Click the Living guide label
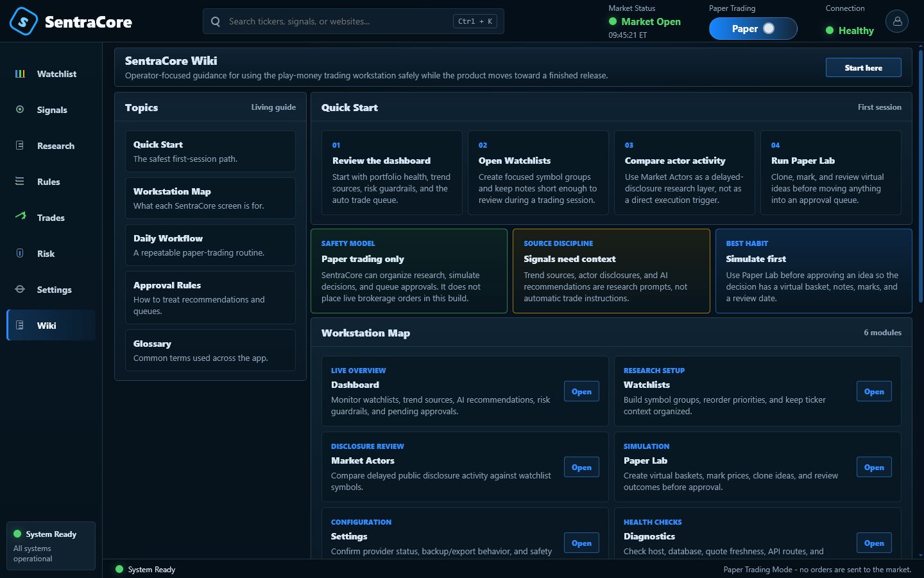This screenshot has height=578, width=924. [273, 107]
